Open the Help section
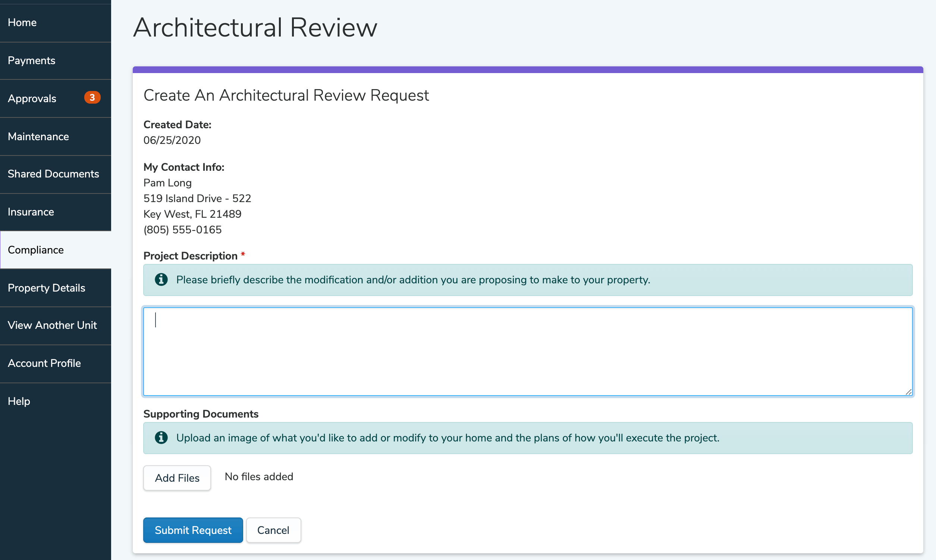Viewport: 936px width, 560px height. (19, 401)
